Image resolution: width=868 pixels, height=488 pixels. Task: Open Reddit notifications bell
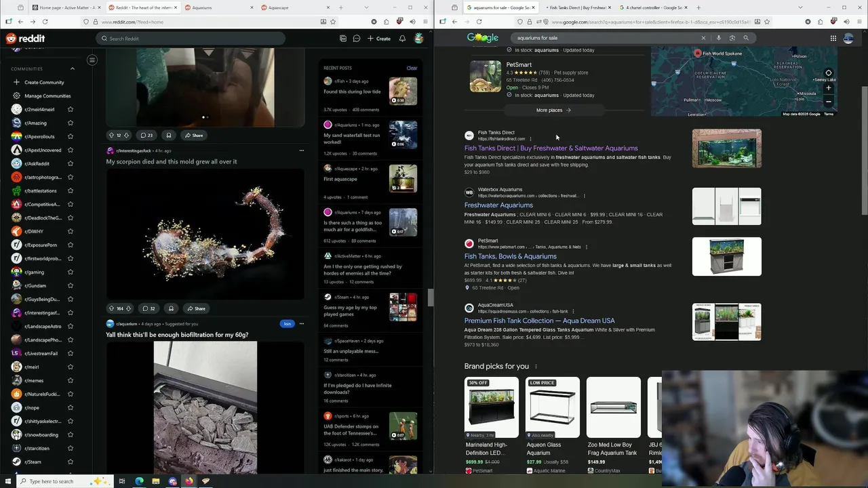click(402, 39)
